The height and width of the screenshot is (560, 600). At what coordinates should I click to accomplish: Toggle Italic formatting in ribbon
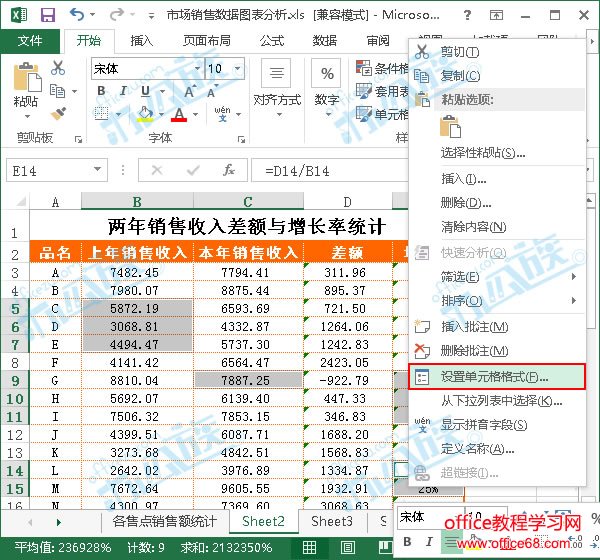[122, 91]
